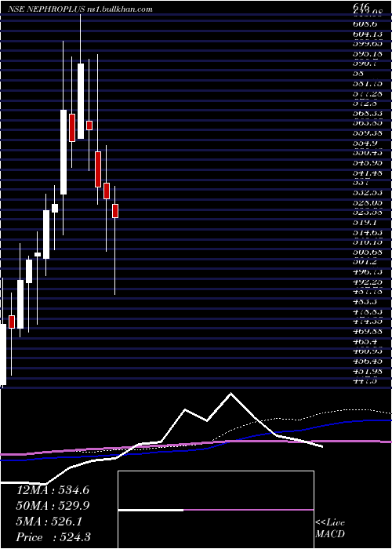Image resolution: width=392 pixels, height=549 pixels.
Task: Click the Live MACD label
Action: click(330, 529)
